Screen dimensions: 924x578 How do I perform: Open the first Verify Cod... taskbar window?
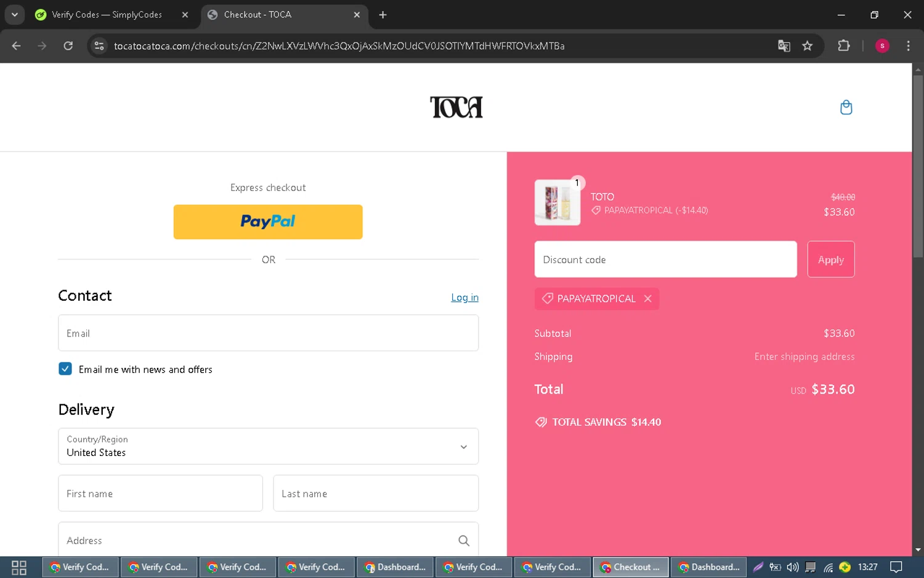(80, 567)
